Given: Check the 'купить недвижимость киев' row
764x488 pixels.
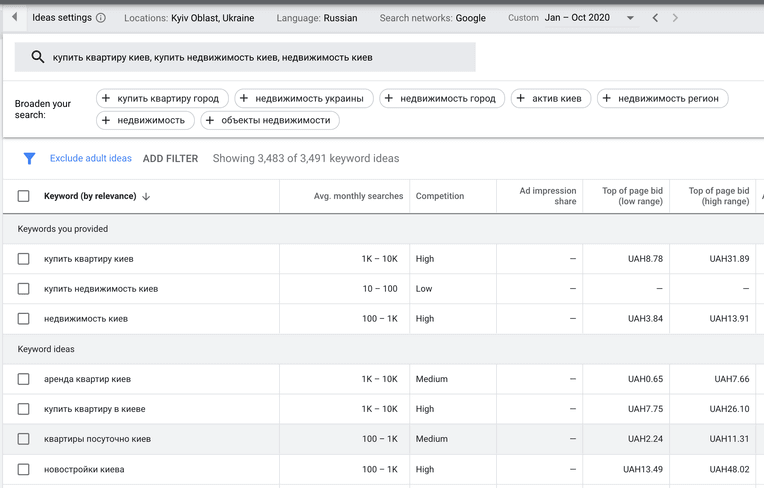Looking at the screenshot, I should [x=23, y=289].
